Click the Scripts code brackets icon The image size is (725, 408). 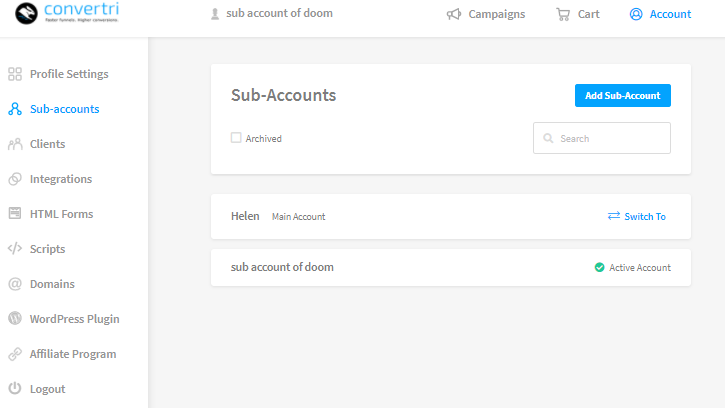15,249
